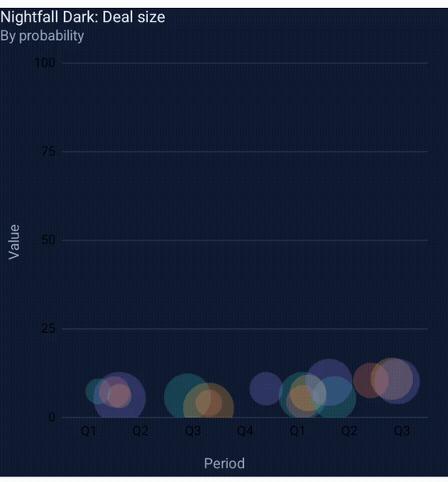
Task: Click the orange bubble above second Q1
Action: pyautogui.click(x=302, y=398)
